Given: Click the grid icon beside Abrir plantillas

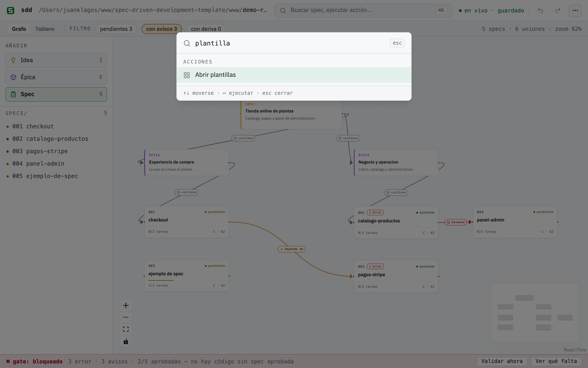Looking at the screenshot, I should pos(187,75).
